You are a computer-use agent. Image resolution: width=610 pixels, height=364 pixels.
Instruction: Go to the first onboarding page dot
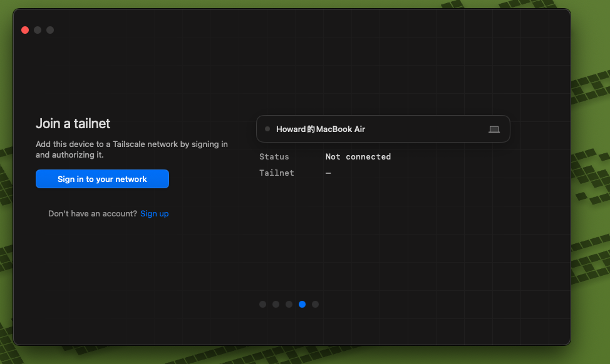pos(262,304)
